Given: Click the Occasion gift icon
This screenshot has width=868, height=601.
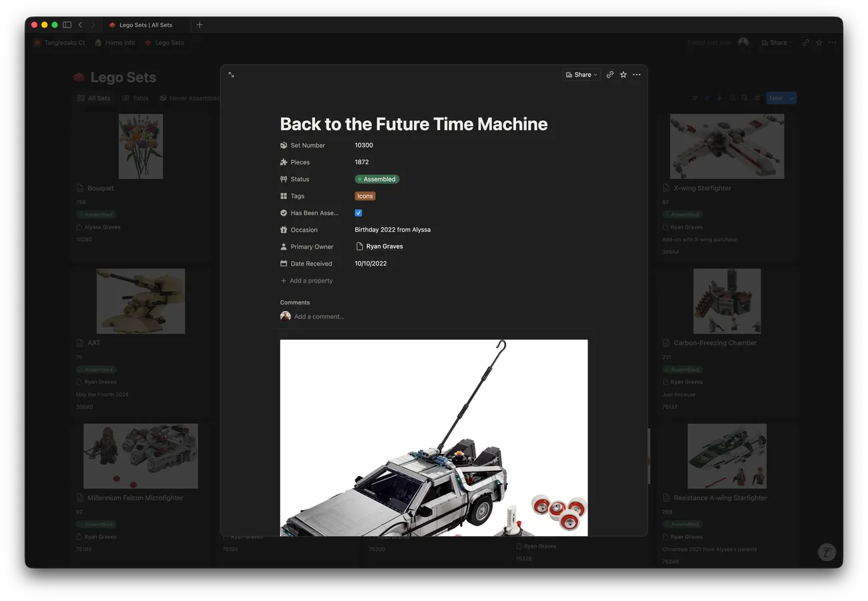Looking at the screenshot, I should tap(284, 230).
